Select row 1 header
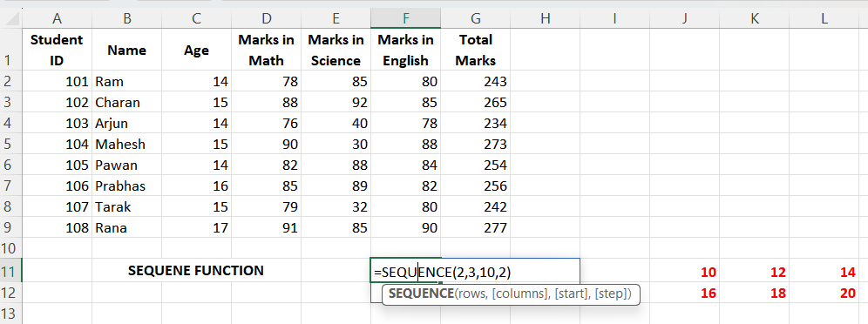 click(11, 49)
